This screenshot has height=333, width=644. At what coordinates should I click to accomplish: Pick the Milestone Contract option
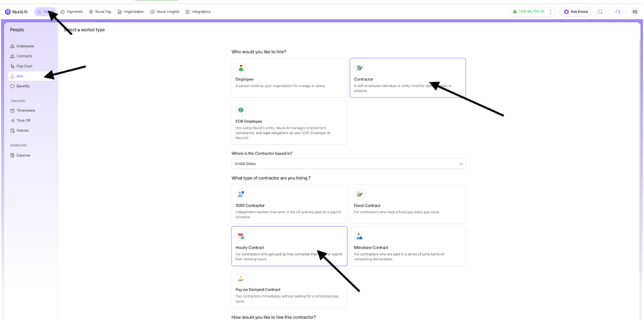pyautogui.click(x=407, y=246)
